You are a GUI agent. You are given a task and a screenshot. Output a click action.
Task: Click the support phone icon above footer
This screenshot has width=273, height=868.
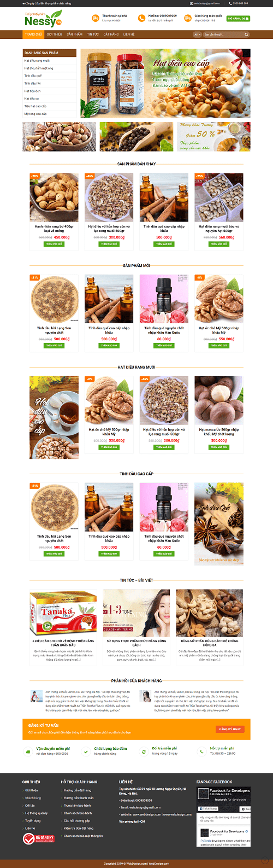pos(201,752)
